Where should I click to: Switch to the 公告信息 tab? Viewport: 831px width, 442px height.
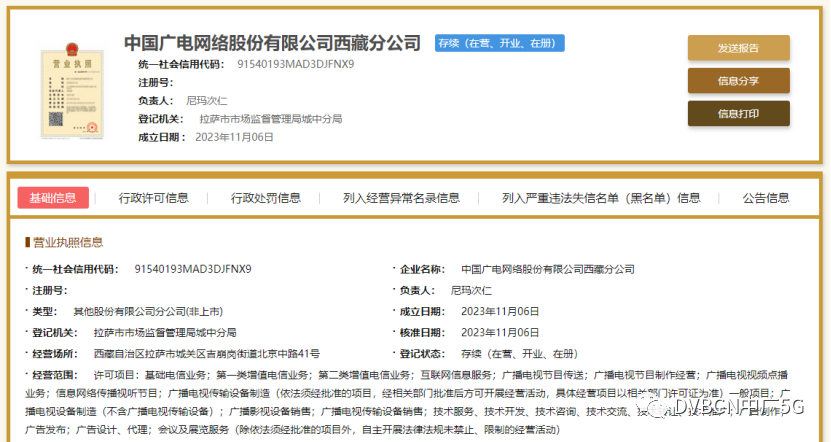tap(766, 198)
